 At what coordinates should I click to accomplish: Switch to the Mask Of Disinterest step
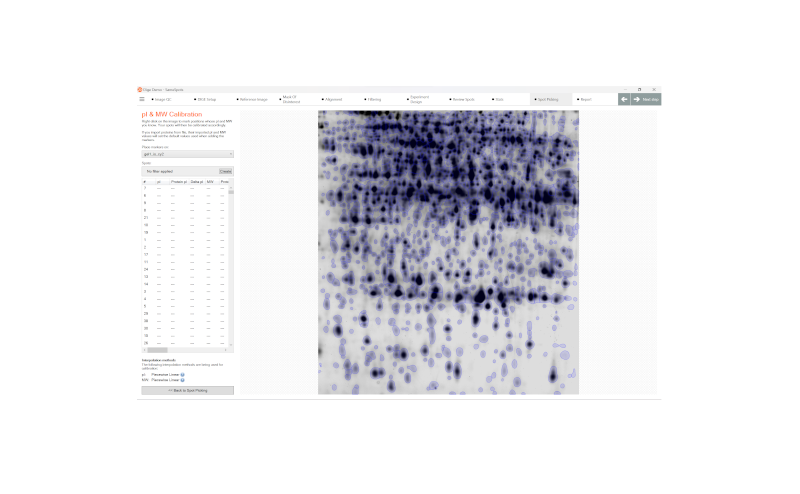point(289,100)
